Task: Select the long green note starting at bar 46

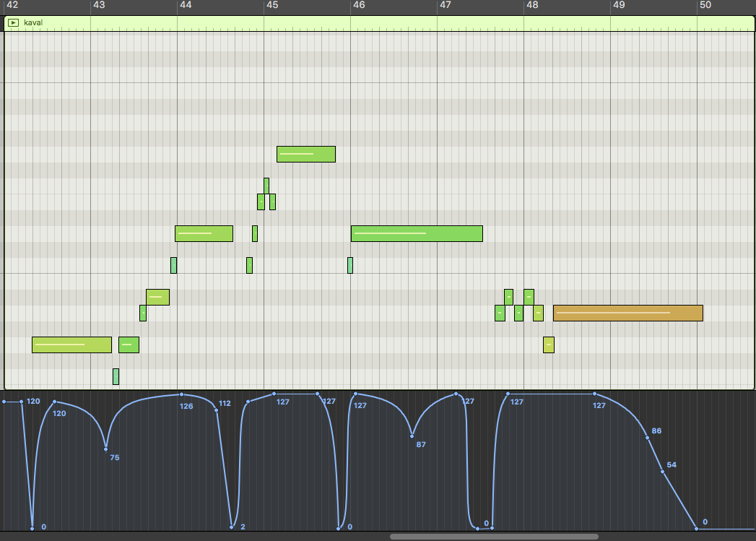Action: coord(417,233)
